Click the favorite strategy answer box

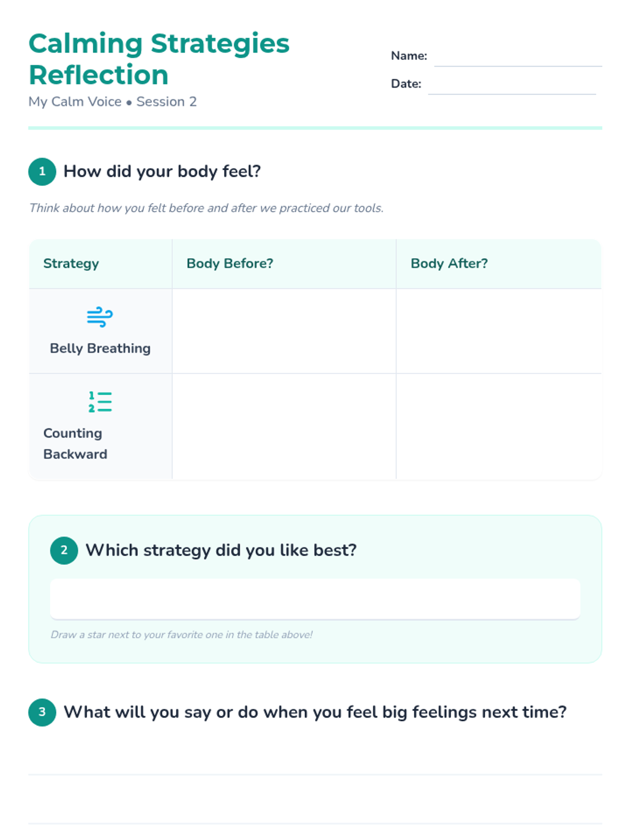click(315, 599)
